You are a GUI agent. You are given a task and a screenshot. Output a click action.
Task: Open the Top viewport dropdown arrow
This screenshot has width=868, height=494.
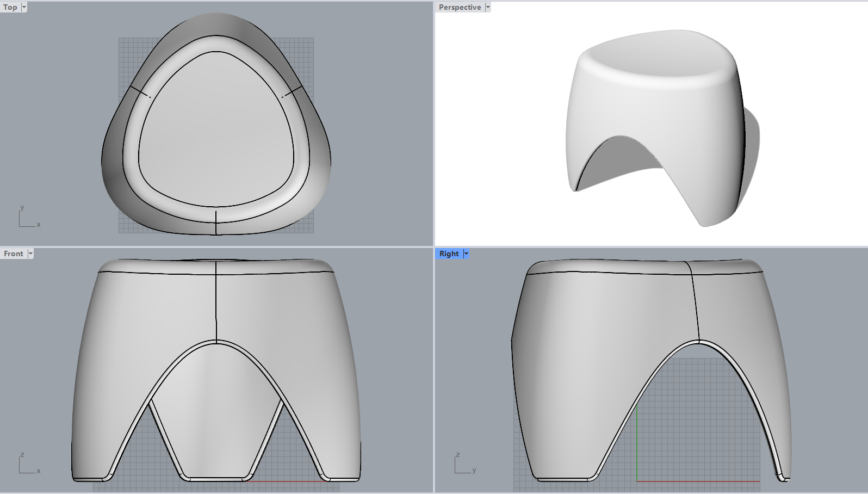(24, 7)
